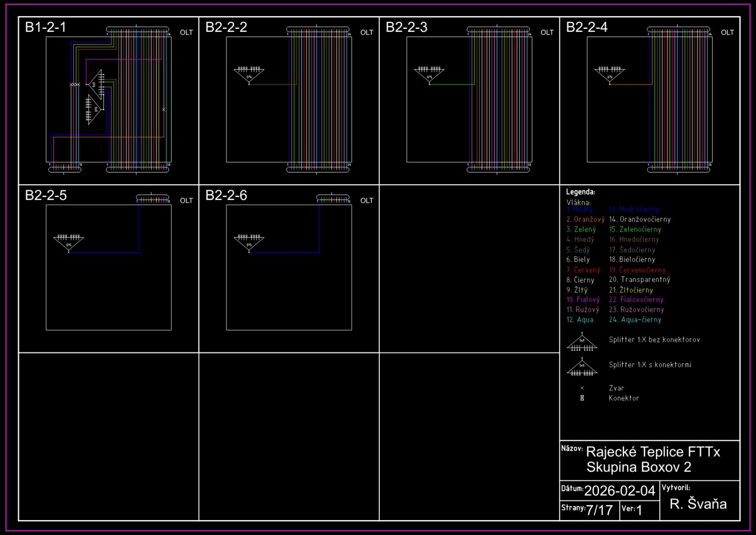Pick the legend icon for splitter bez konektorov
The height and width of the screenshot is (535, 756).
pos(582,343)
